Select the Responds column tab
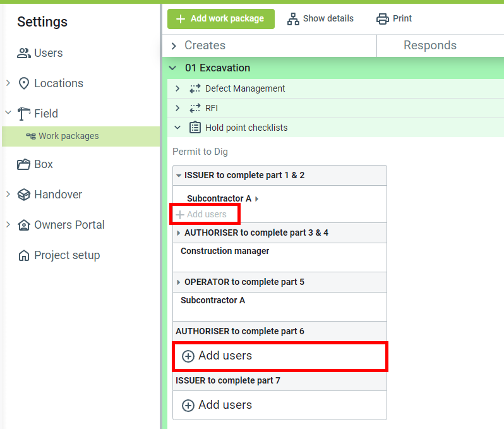 click(429, 45)
